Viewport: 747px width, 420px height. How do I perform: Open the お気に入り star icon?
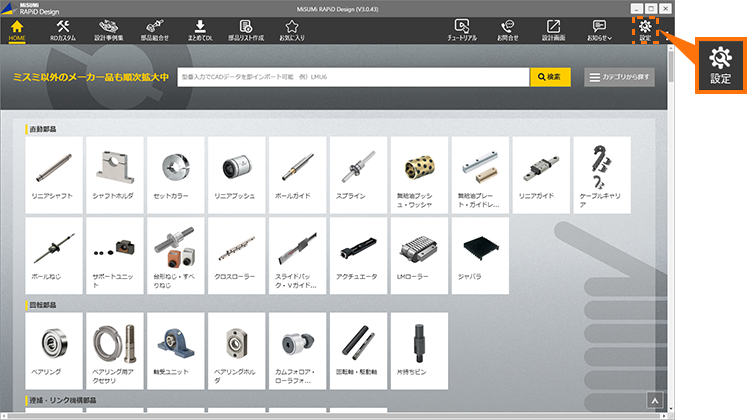294,30
